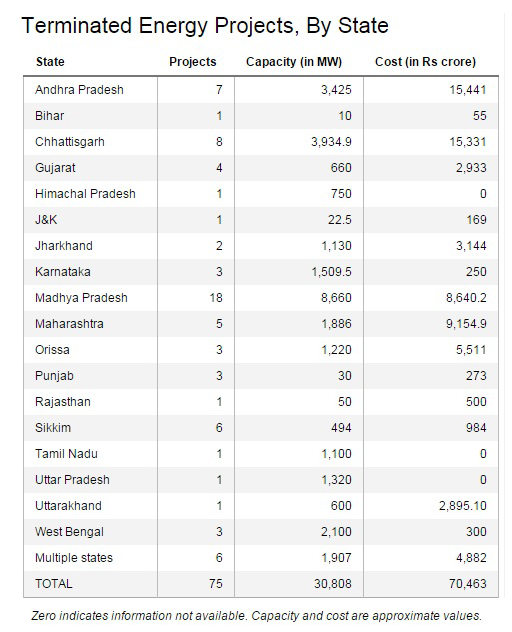Viewport: 512px width, 632px height.
Task: Click the TOTAL row label
Action: (x=54, y=584)
